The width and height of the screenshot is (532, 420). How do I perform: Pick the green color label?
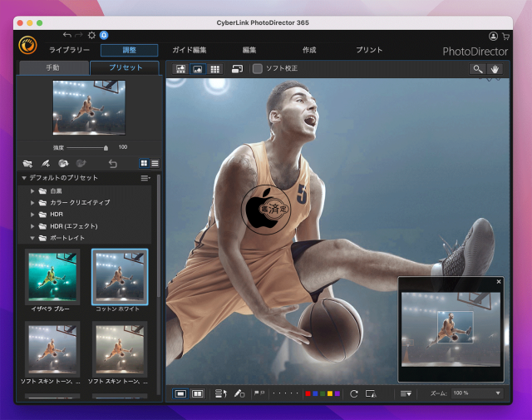pyautogui.click(x=323, y=393)
